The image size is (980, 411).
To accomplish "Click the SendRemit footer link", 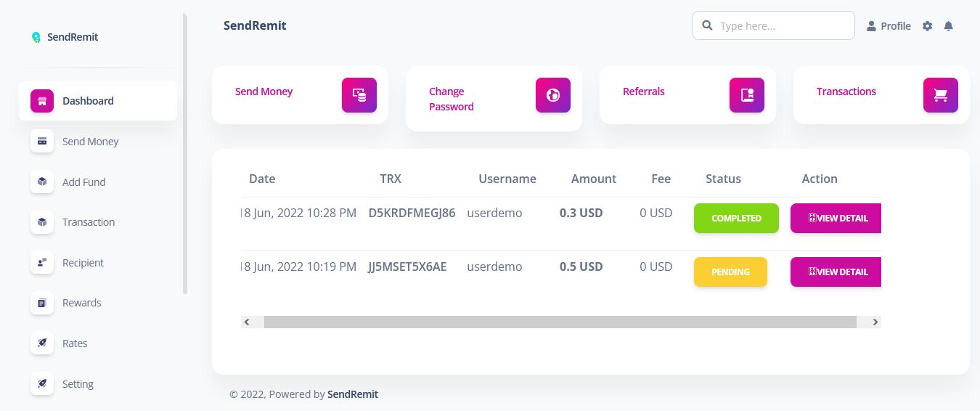I will (x=353, y=394).
